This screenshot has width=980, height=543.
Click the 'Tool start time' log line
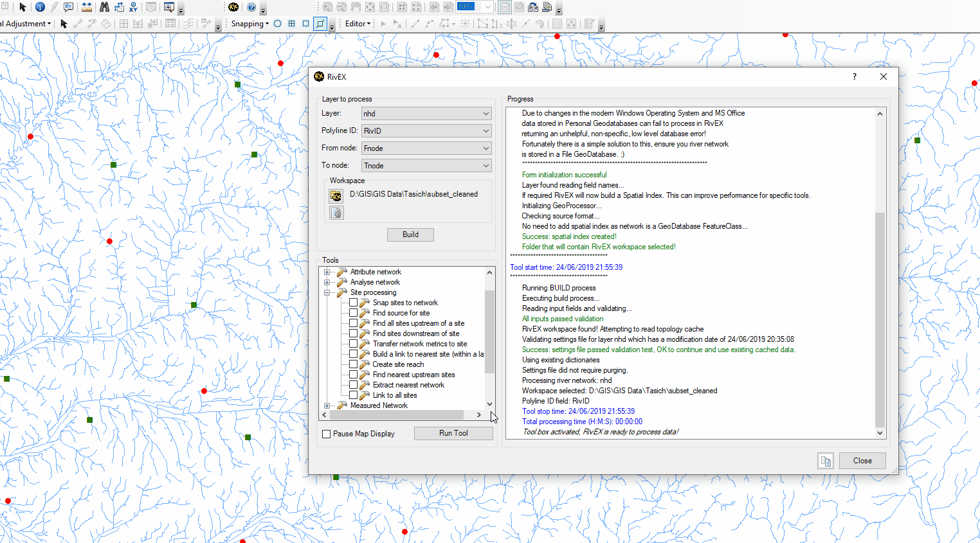(x=566, y=267)
